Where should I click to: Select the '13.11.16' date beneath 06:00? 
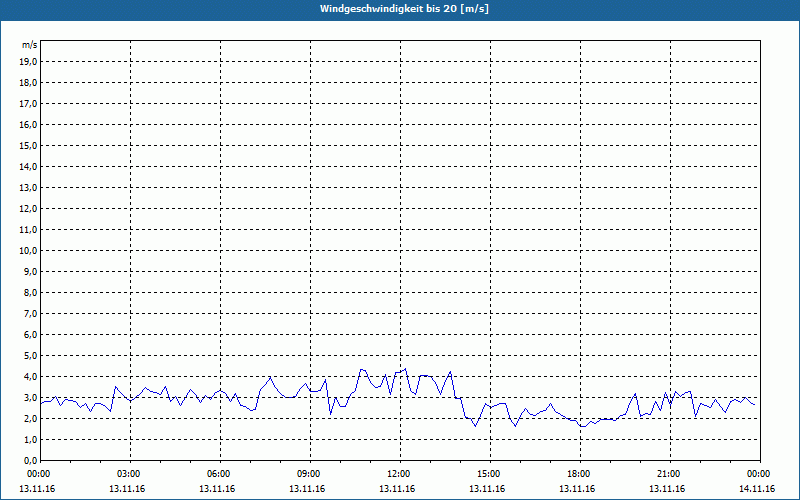(217, 489)
